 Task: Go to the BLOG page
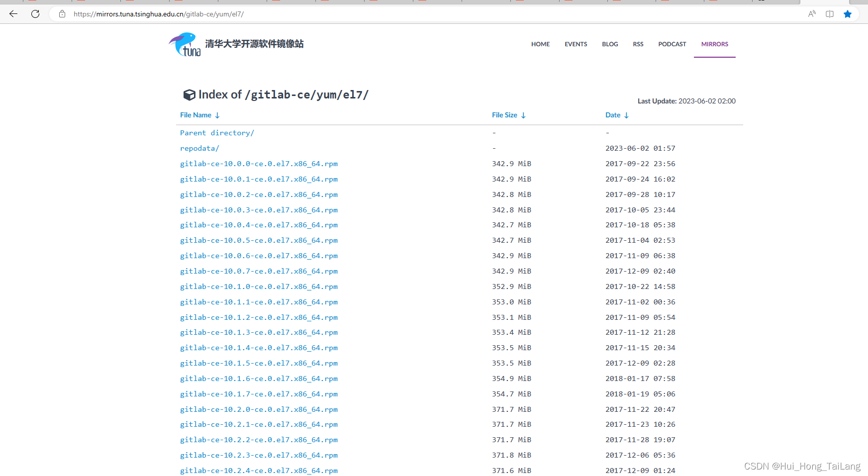coord(610,44)
